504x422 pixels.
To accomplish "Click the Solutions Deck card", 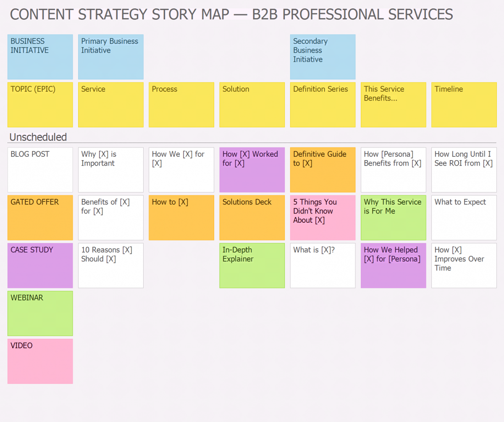I will [x=252, y=218].
